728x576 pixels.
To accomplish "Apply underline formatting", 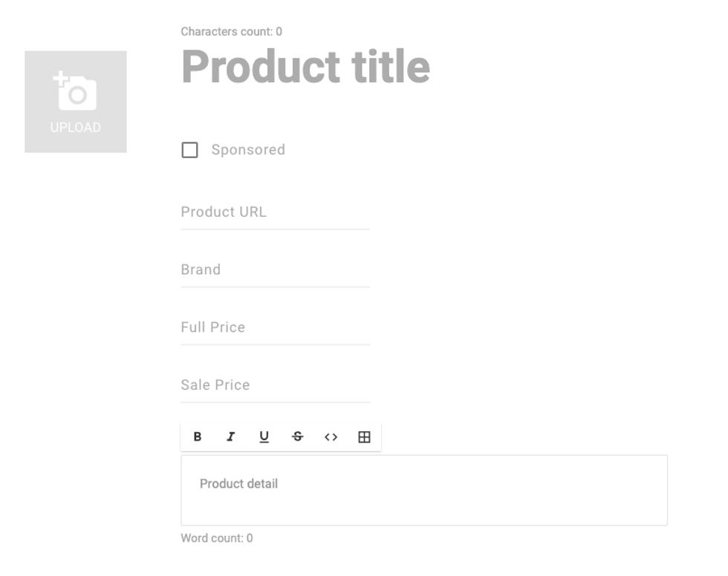I will point(264,437).
